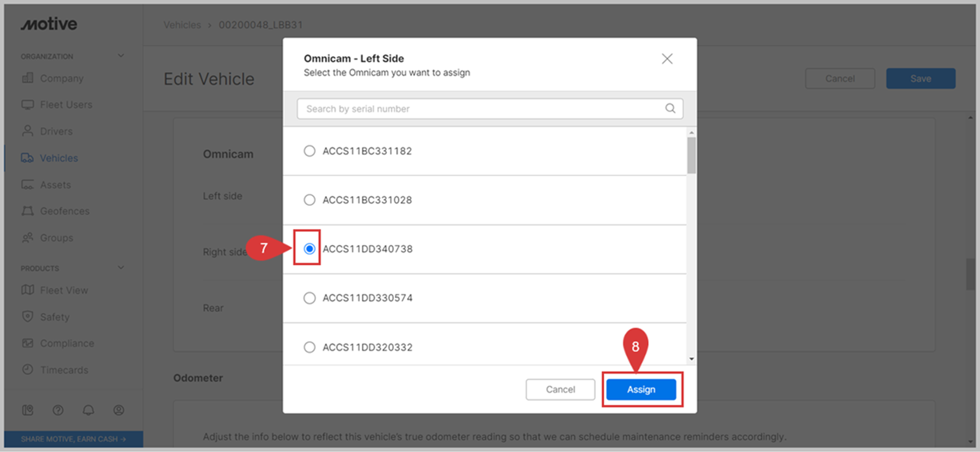Open Assets in the sidebar

(56, 184)
